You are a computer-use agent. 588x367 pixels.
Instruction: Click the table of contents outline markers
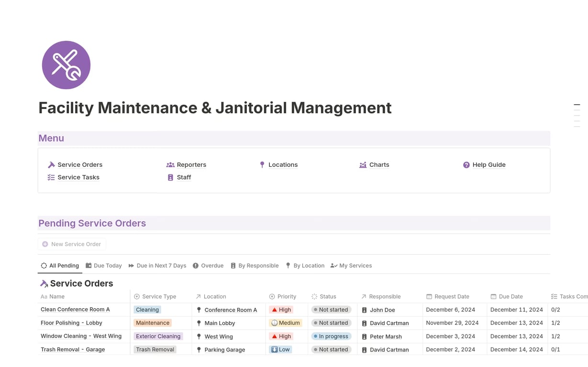[577, 116]
